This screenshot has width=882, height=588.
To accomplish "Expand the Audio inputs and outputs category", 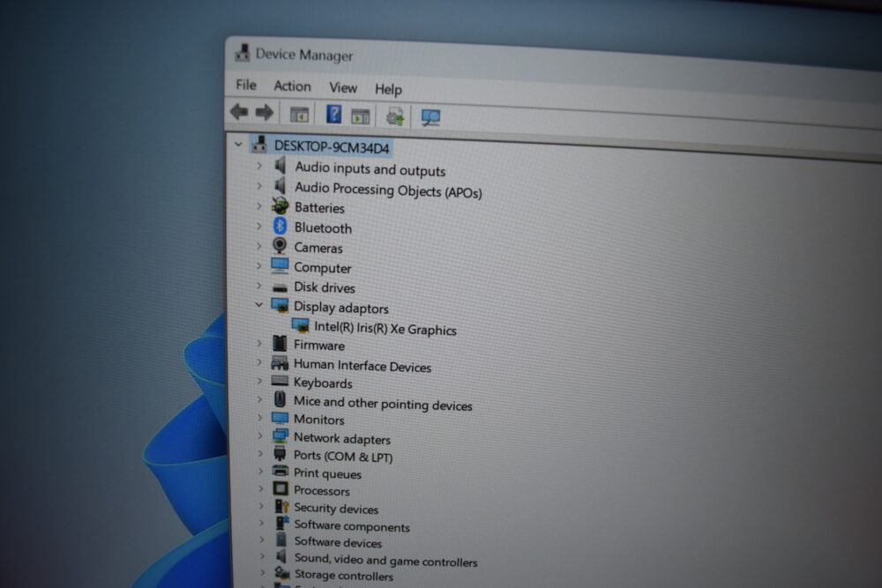I will coord(258,166).
